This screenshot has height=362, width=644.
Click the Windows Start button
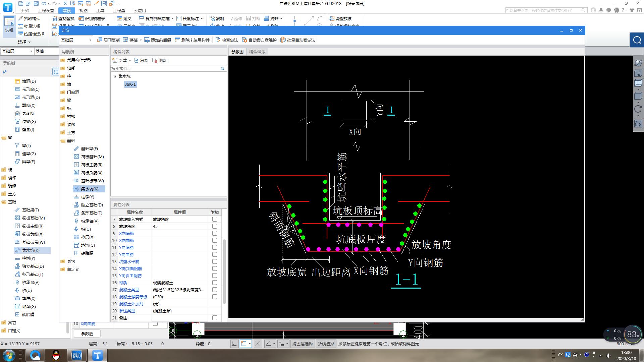[9, 355]
